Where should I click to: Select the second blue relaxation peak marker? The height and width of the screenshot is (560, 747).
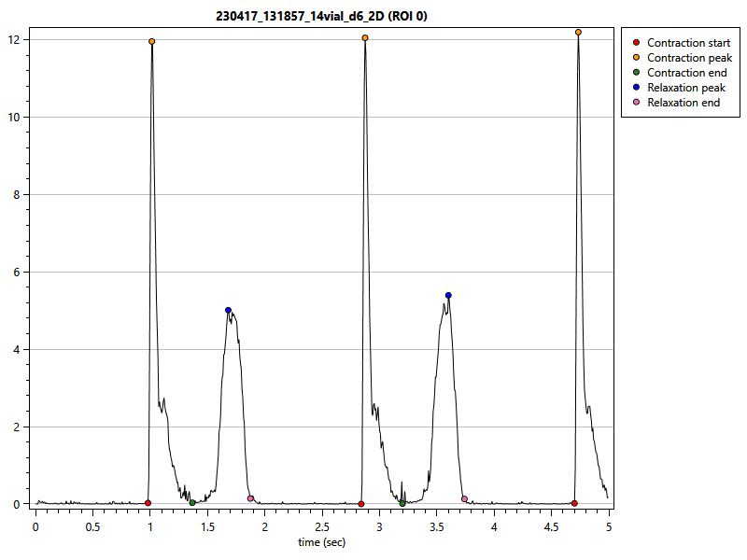(x=448, y=295)
